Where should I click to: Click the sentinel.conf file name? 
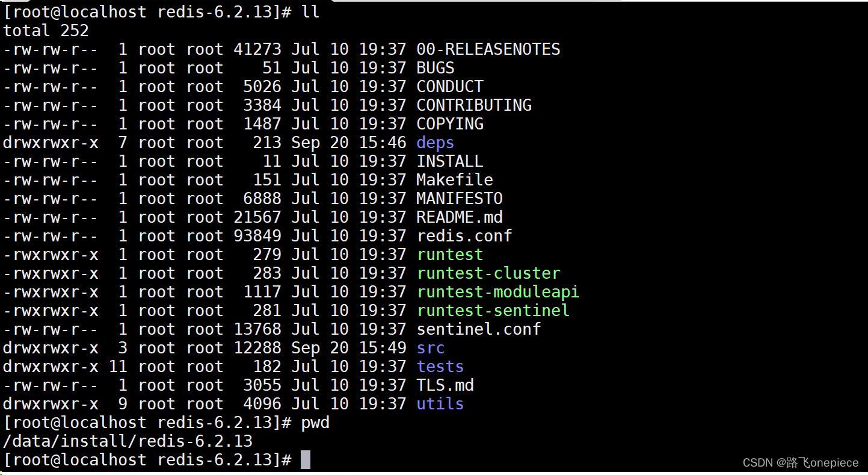[478, 329]
